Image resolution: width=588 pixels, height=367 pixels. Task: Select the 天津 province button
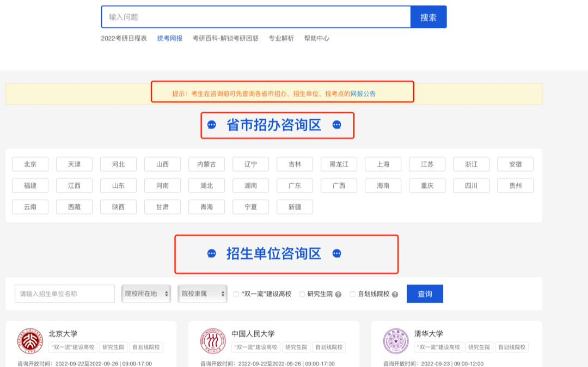74,164
